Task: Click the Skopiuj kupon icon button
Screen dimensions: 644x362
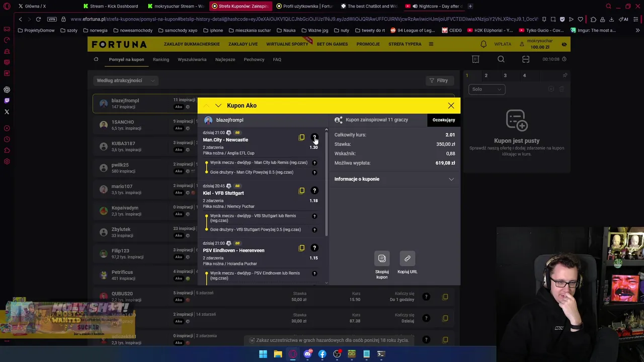Action: (x=382, y=258)
